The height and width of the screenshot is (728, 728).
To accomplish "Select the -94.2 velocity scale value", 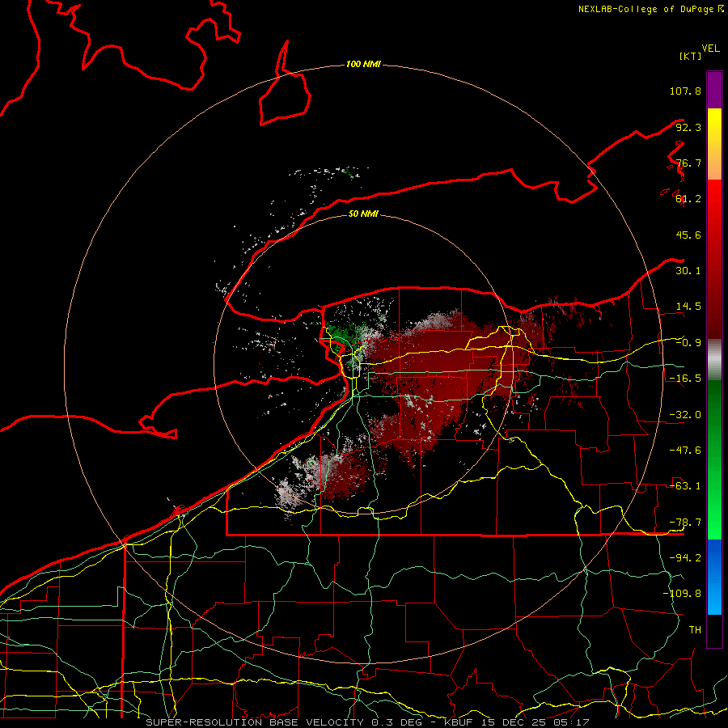I will [685, 558].
